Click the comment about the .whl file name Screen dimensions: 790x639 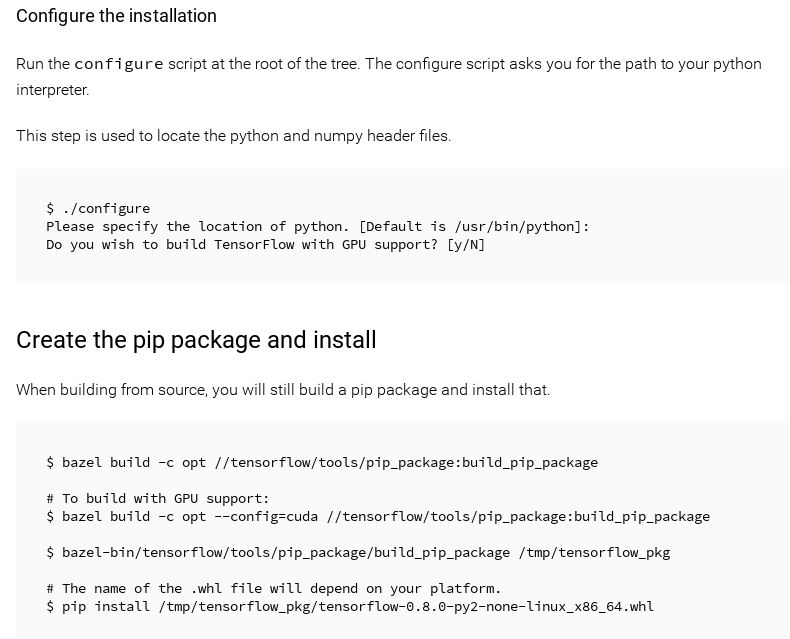tap(274, 589)
